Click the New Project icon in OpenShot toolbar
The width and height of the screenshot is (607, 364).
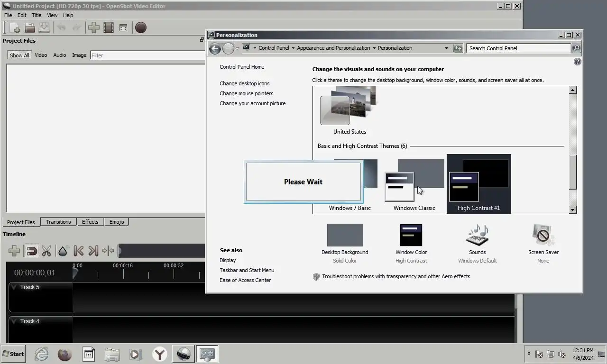point(15,27)
